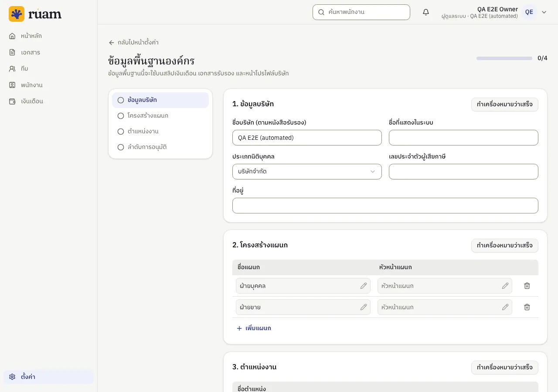Mark section 1 ข้อมูลบริษัท as done
The height and width of the screenshot is (392, 558).
(x=505, y=105)
